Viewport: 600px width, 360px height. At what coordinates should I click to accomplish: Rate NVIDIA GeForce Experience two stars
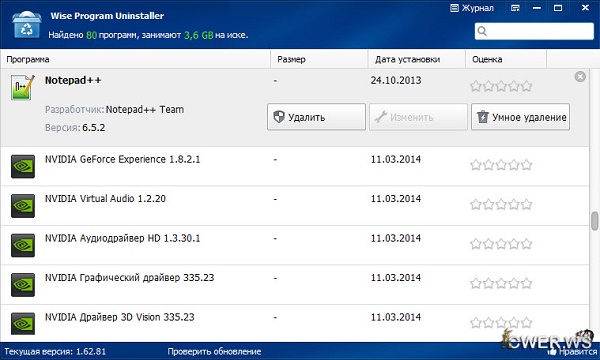pos(488,165)
